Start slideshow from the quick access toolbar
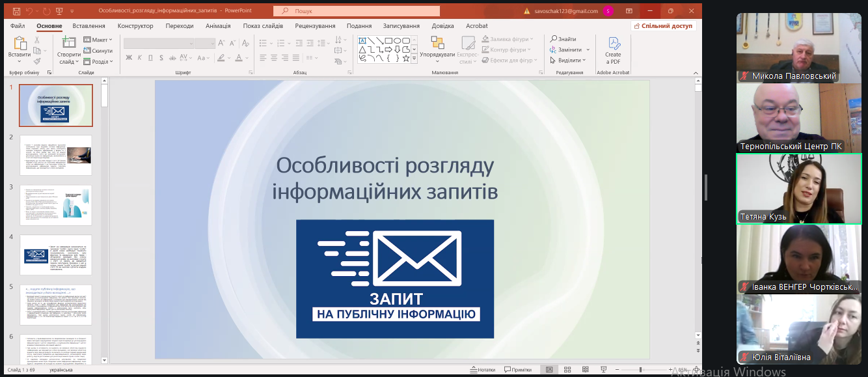 point(60,11)
